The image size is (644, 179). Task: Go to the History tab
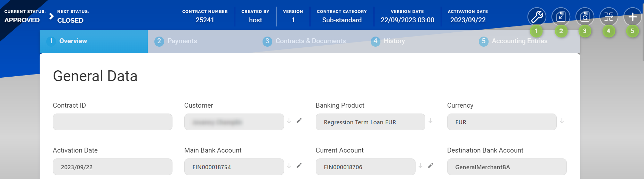click(x=394, y=41)
